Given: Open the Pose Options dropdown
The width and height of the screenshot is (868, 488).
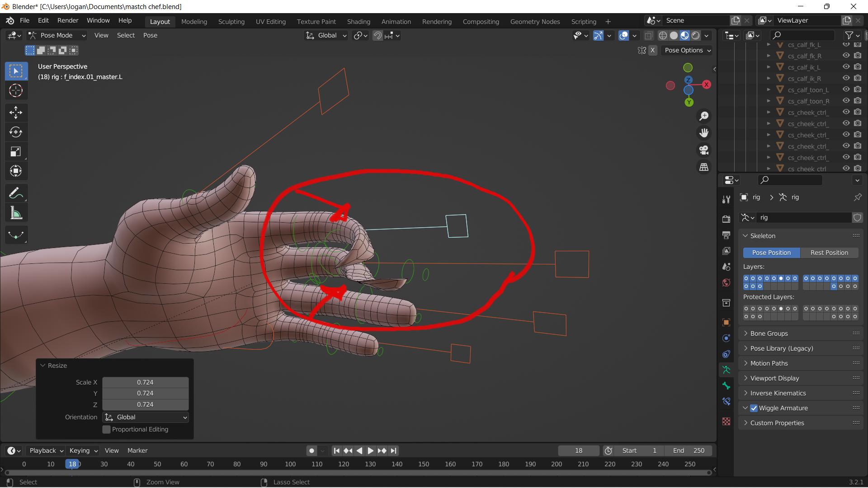Looking at the screenshot, I should click(686, 50).
